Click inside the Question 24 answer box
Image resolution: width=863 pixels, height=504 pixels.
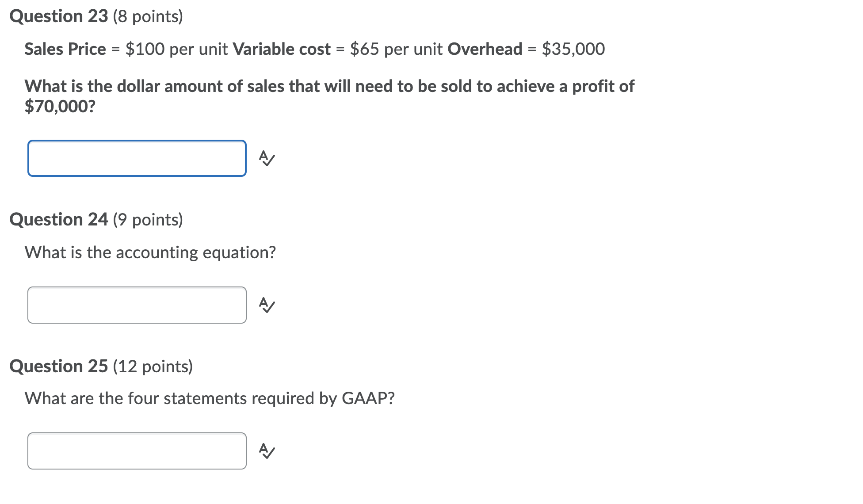tap(137, 304)
